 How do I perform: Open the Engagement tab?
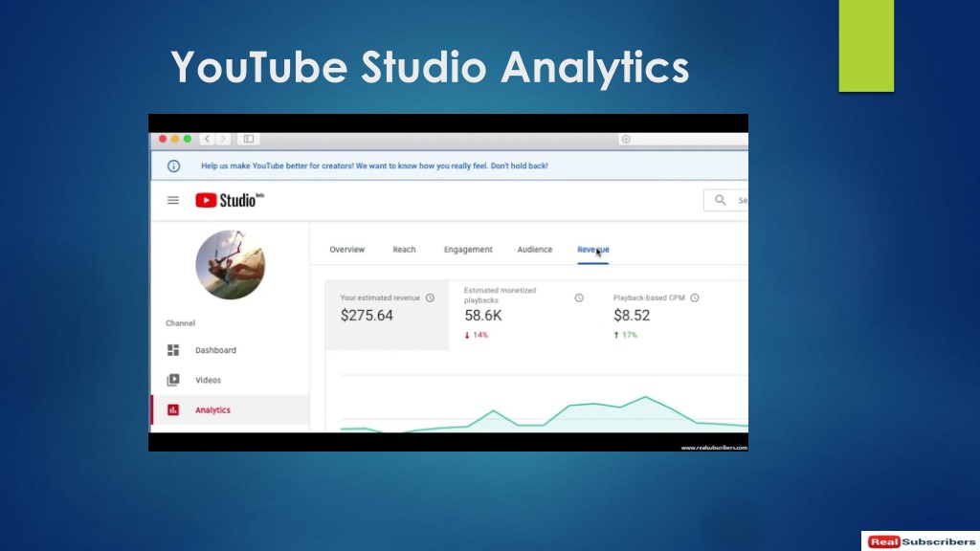click(x=468, y=250)
